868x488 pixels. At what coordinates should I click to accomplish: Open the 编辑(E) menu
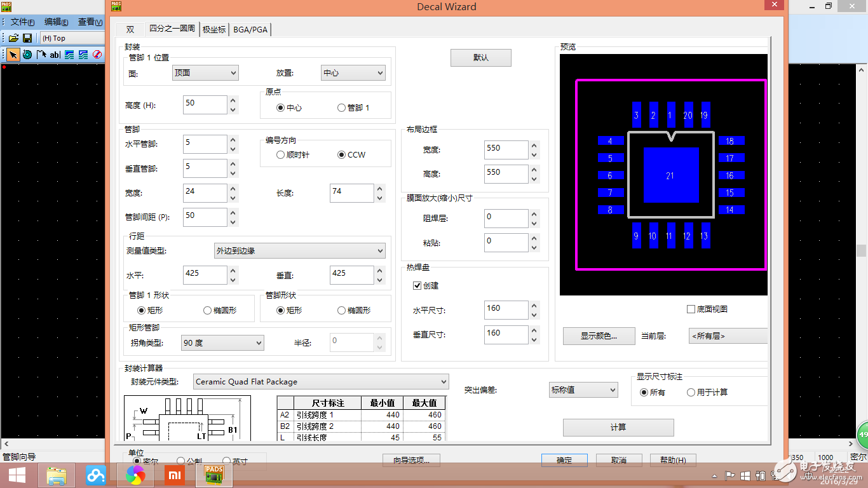click(56, 22)
